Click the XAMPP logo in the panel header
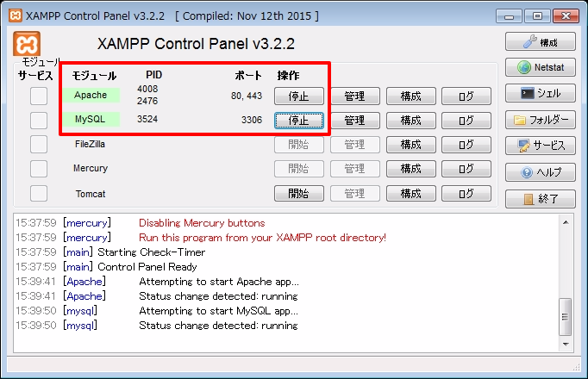The height and width of the screenshot is (379, 588). coord(27,44)
